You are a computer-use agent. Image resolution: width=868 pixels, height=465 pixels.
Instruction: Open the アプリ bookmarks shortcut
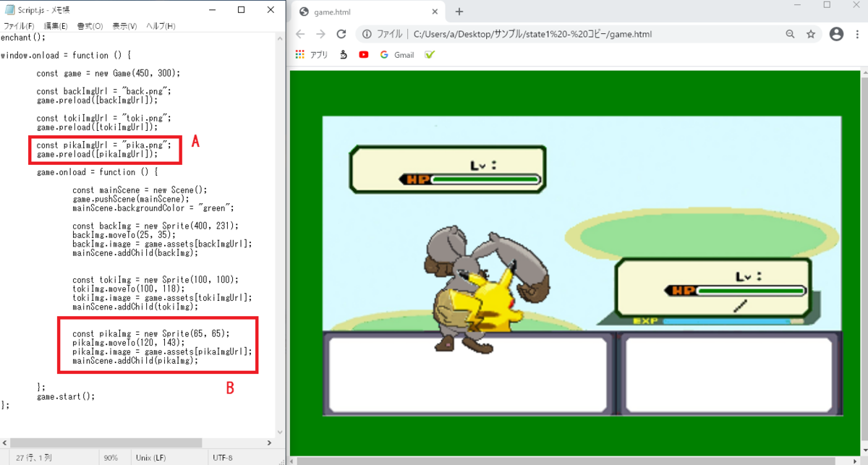(312, 54)
